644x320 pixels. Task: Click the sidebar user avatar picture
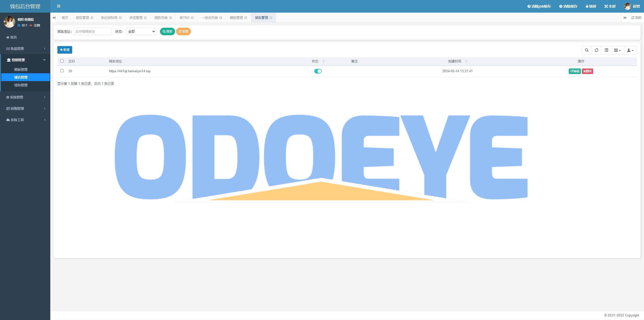9,22
